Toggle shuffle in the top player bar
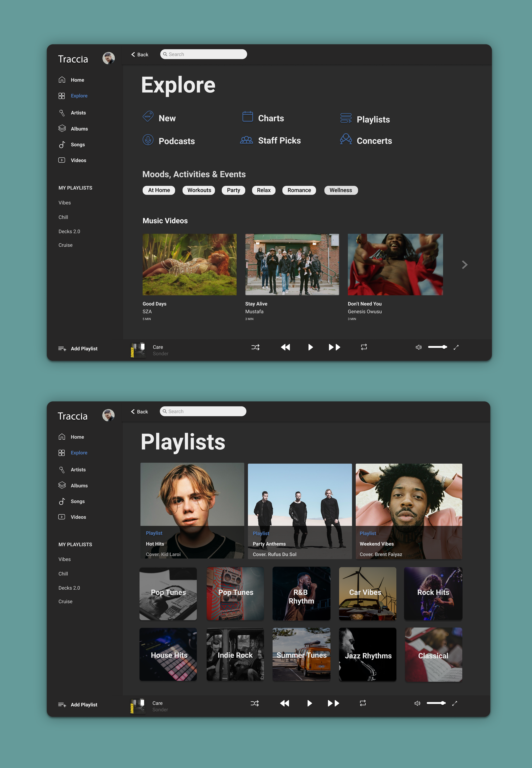 coord(255,347)
